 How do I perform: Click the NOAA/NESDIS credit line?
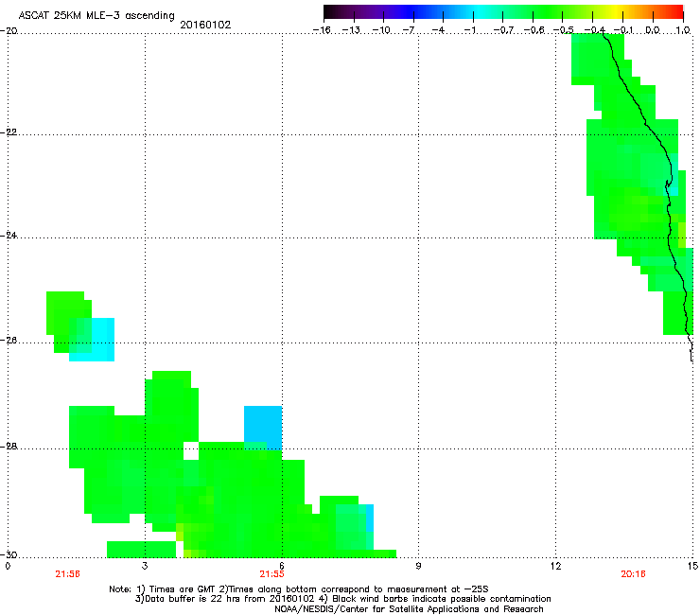click(409, 609)
